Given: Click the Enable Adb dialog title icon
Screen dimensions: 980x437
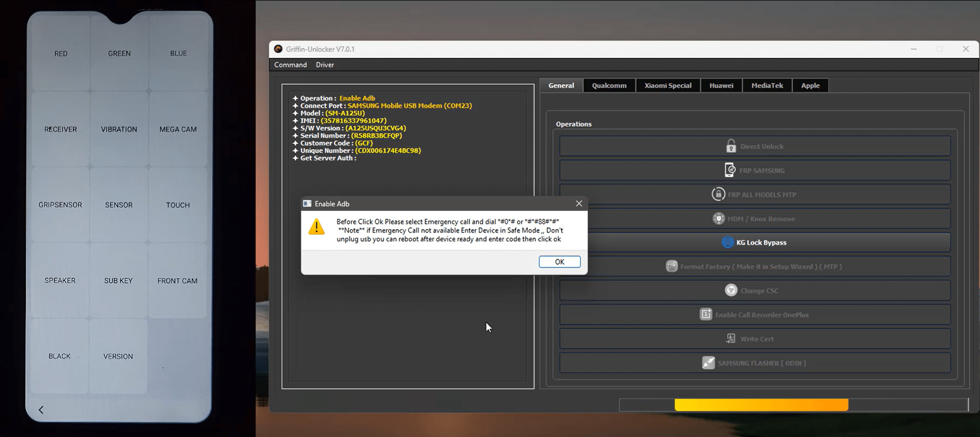Looking at the screenshot, I should click(307, 204).
